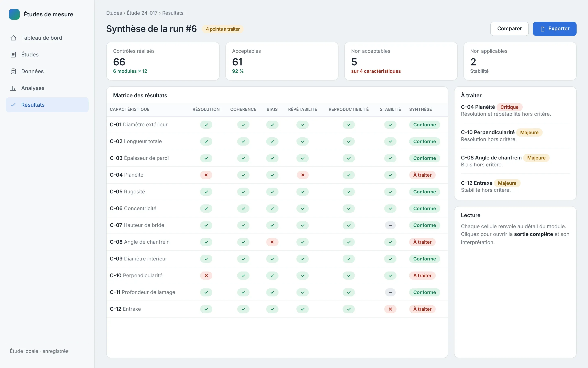This screenshot has height=368, width=588.
Task: Click Conforme badge in C-06 Concentricité row
Action: click(x=424, y=209)
